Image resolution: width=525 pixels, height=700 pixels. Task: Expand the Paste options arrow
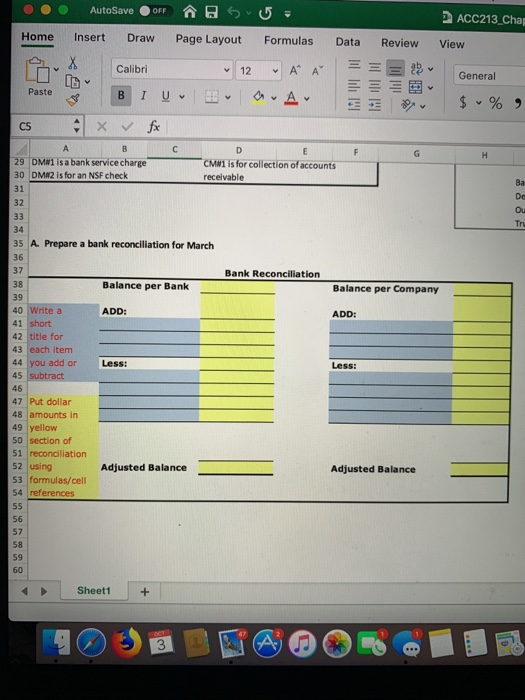[x=56, y=69]
